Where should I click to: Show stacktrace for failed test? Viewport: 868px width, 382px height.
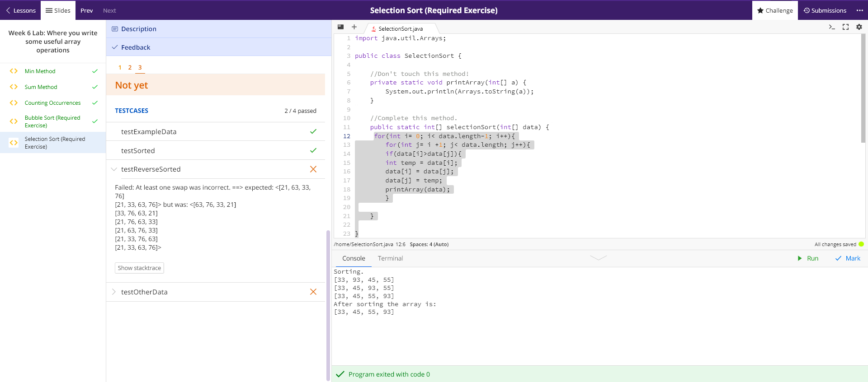(139, 268)
